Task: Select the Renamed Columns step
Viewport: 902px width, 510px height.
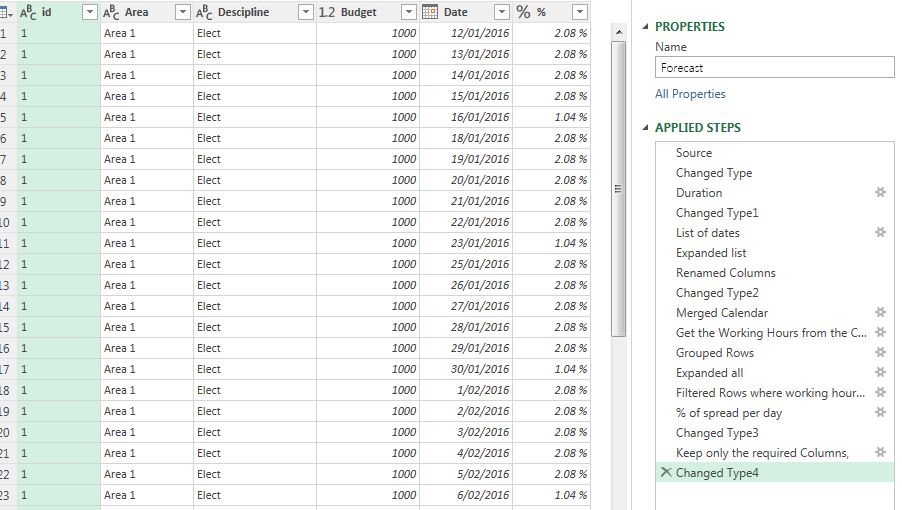Action: pos(725,273)
